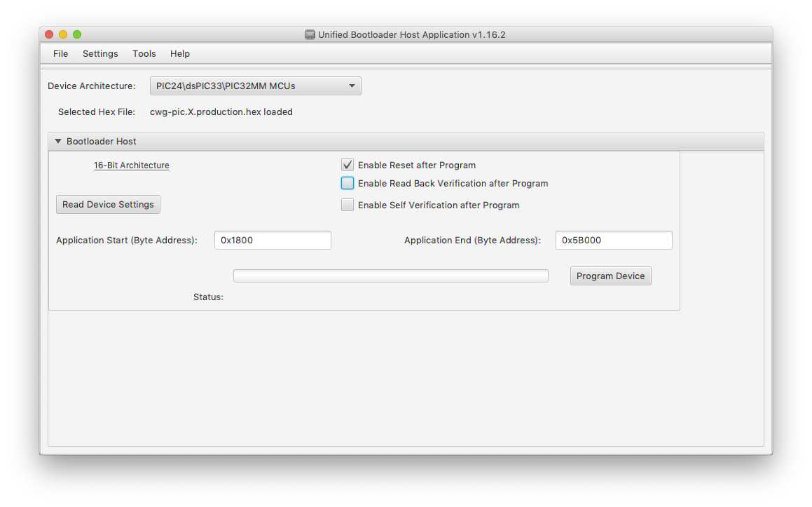Minimize the window with the yellow button
812x507 pixels.
coord(63,34)
